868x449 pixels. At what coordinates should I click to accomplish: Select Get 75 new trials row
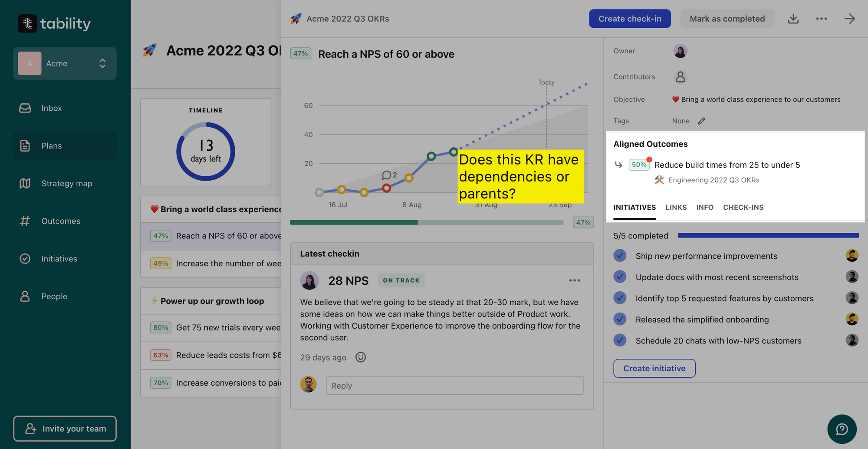coord(211,327)
